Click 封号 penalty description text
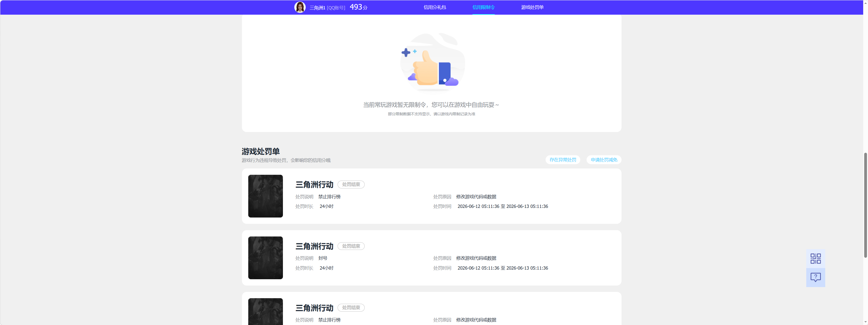 tap(322, 258)
